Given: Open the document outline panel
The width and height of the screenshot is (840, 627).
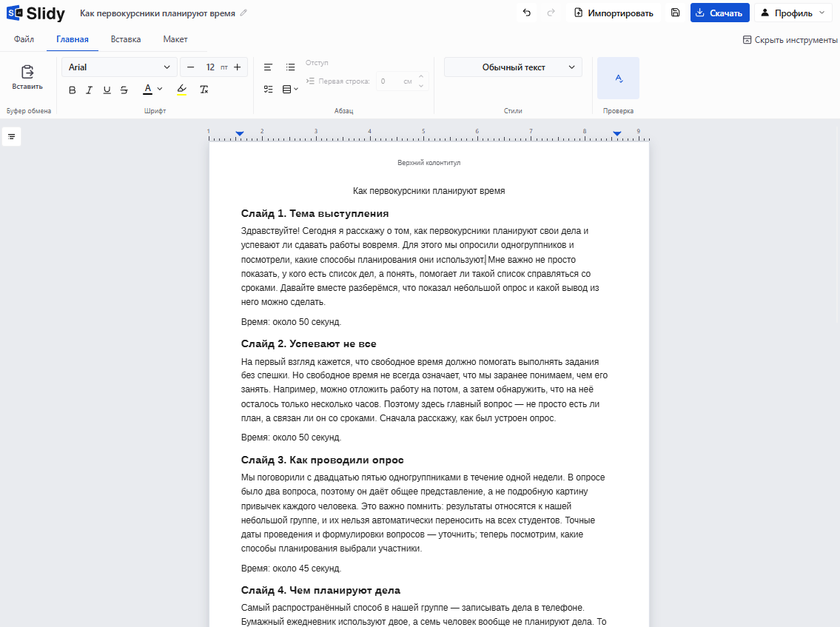Looking at the screenshot, I should (x=11, y=137).
